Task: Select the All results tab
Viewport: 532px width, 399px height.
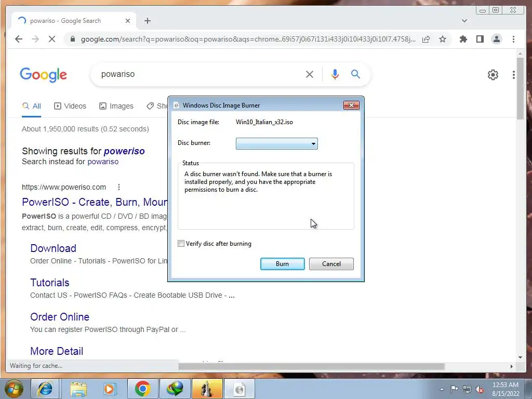Action: (x=31, y=106)
